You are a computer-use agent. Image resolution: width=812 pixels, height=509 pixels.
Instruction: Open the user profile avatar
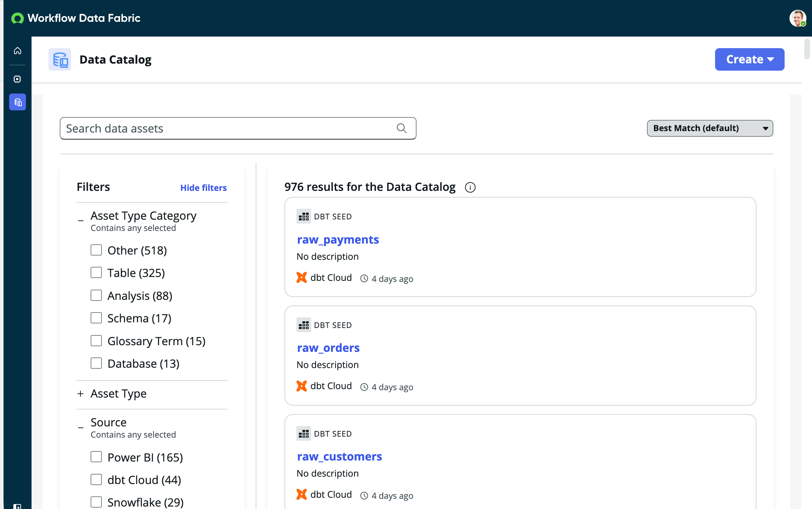click(798, 18)
